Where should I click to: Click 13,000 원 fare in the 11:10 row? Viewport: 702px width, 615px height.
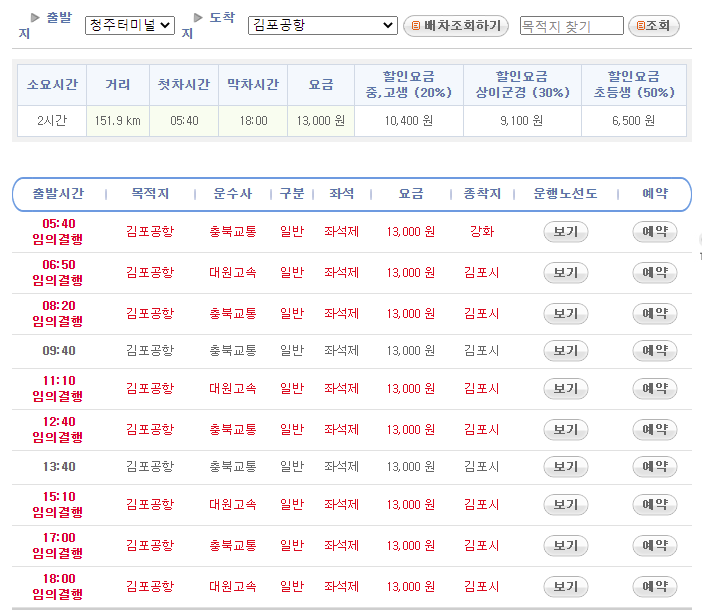(411, 389)
